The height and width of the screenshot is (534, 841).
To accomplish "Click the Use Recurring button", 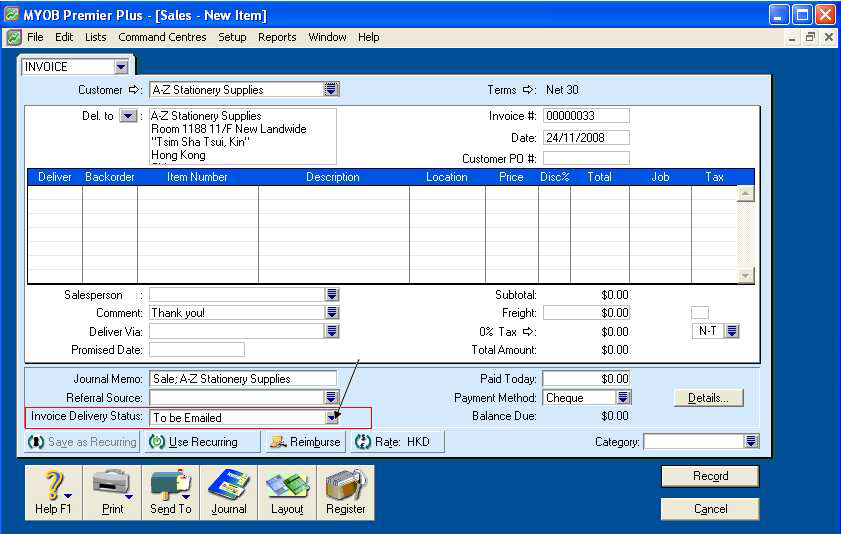I will tap(202, 442).
